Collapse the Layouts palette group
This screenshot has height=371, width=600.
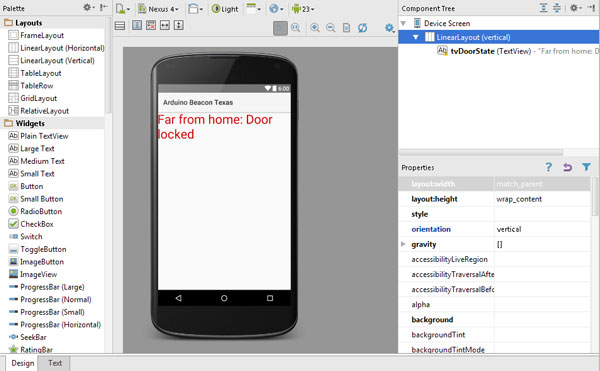point(52,23)
